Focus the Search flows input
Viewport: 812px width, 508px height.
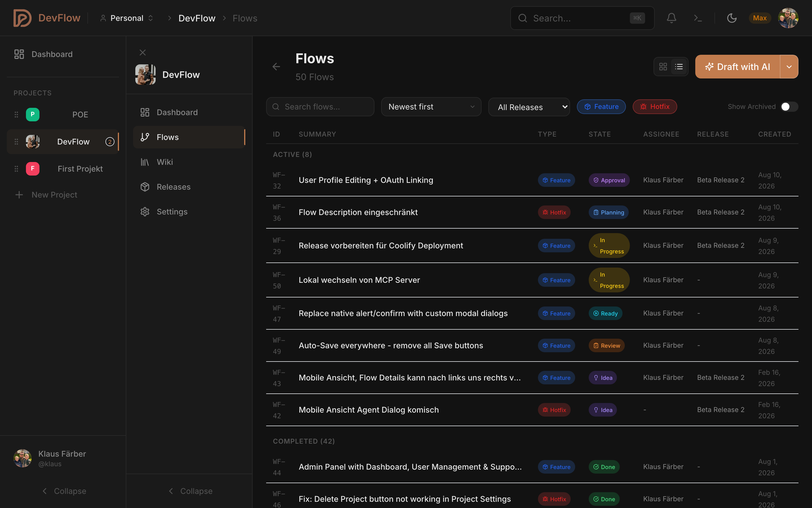point(320,107)
